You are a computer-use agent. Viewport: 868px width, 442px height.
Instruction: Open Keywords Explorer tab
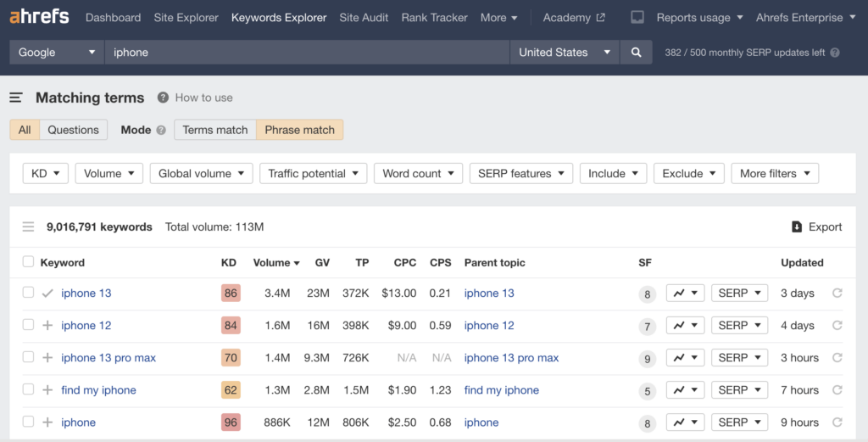click(x=279, y=17)
